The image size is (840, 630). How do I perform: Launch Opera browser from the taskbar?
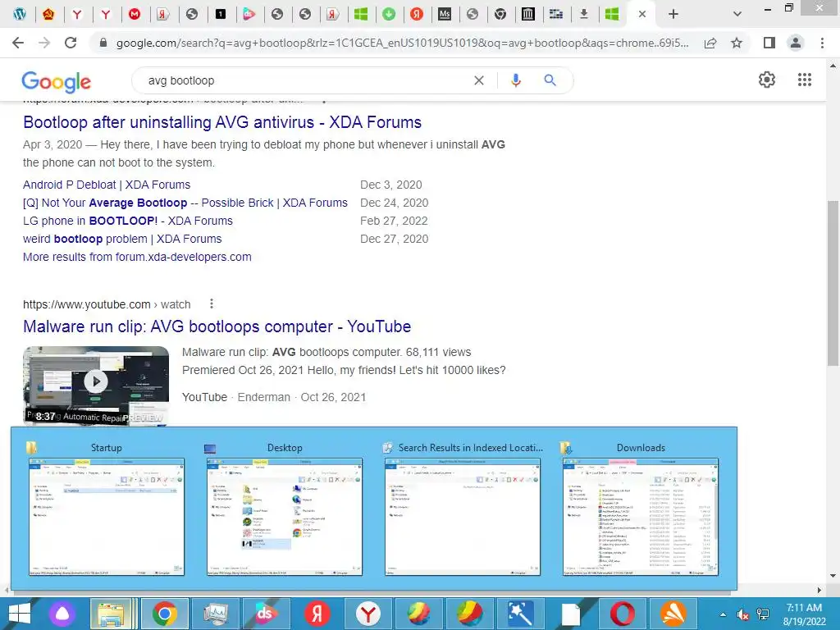(x=622, y=614)
